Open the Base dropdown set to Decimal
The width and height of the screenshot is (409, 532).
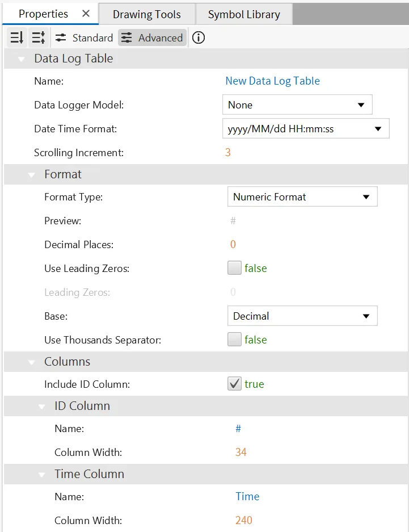pyautogui.click(x=302, y=316)
